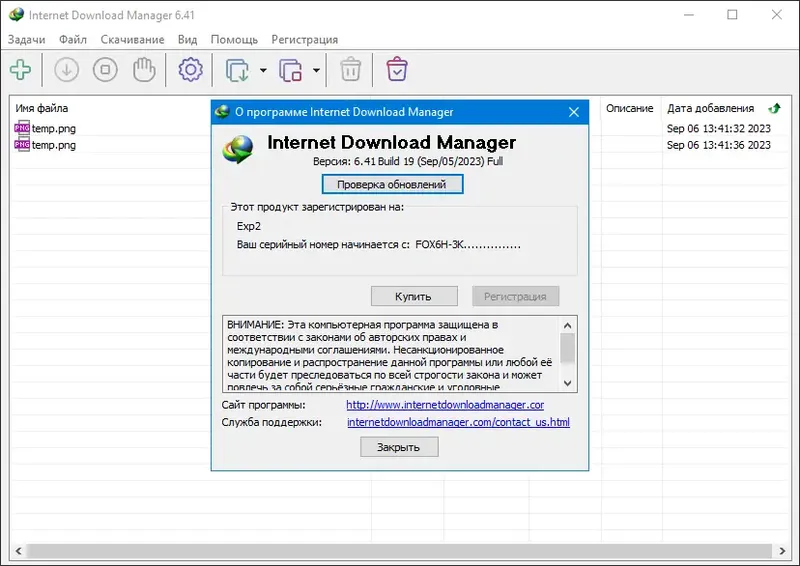The image size is (800, 566).
Task: Close the About dialog with X
Action: pos(574,112)
